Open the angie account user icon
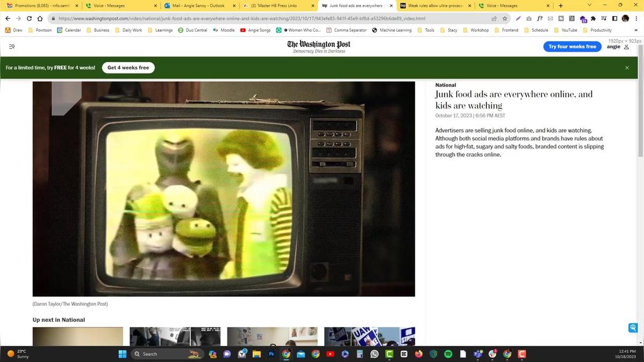 pyautogui.click(x=626, y=47)
